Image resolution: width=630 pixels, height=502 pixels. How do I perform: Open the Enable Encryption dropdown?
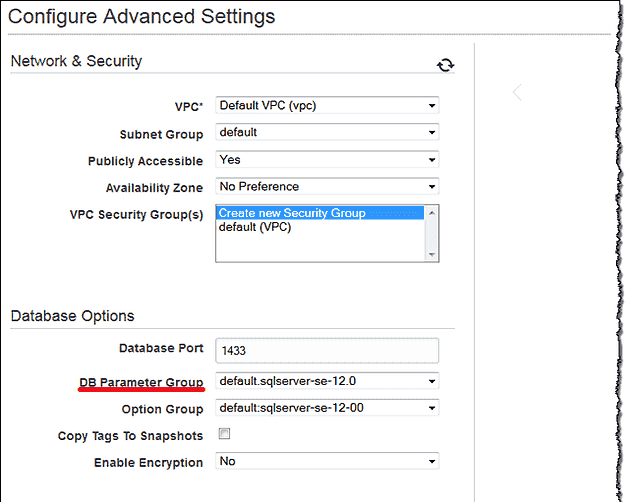(x=327, y=461)
